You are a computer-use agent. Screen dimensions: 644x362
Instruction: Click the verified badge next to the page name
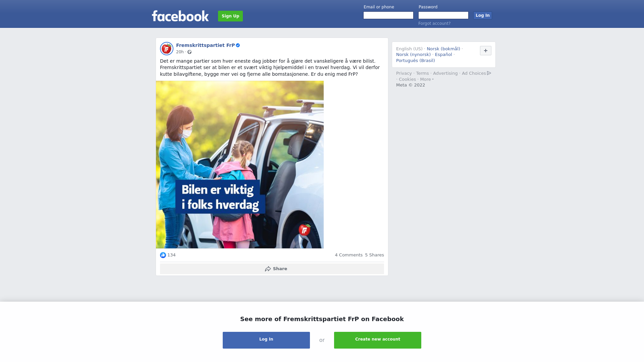238,45
